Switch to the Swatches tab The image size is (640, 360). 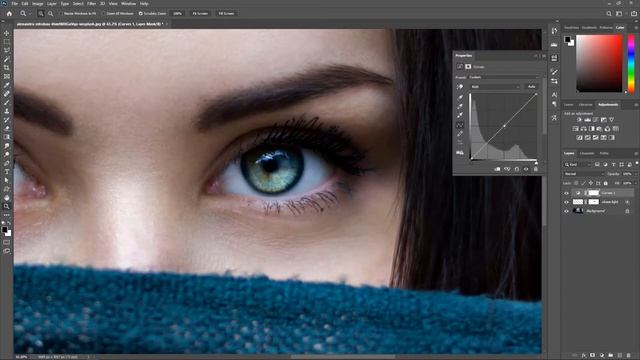571,28
